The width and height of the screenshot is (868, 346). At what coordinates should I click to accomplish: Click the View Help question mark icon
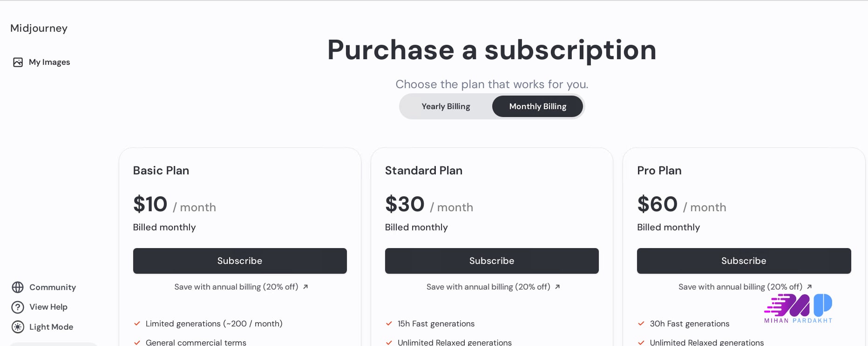(x=18, y=307)
